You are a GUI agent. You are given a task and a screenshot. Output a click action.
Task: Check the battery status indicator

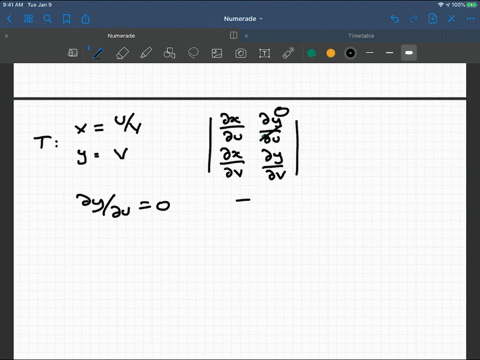pyautogui.click(x=472, y=5)
